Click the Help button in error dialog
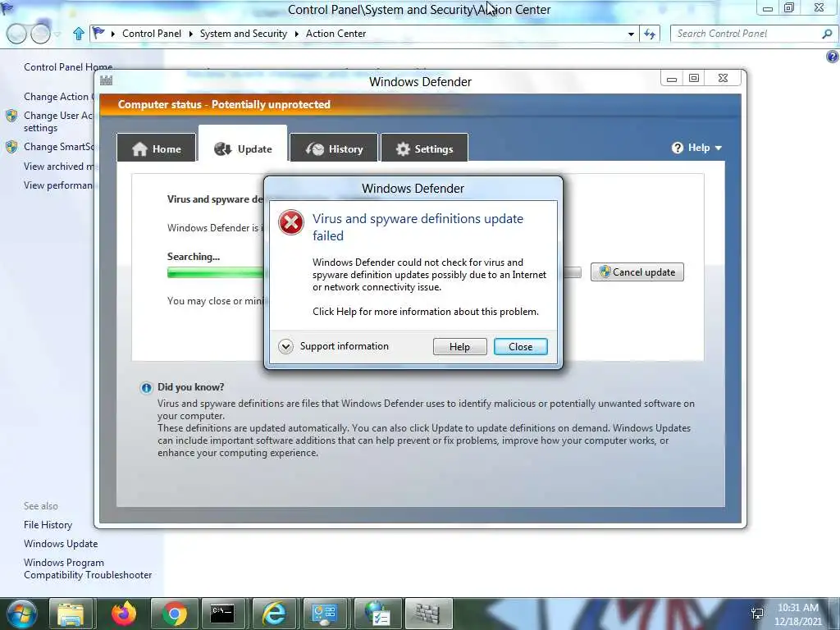 tap(459, 347)
